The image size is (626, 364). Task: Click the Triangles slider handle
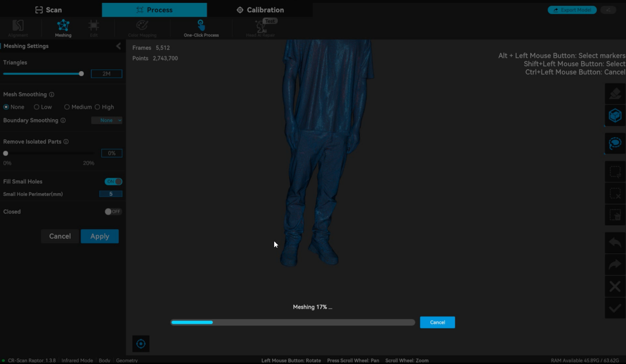pyautogui.click(x=81, y=74)
